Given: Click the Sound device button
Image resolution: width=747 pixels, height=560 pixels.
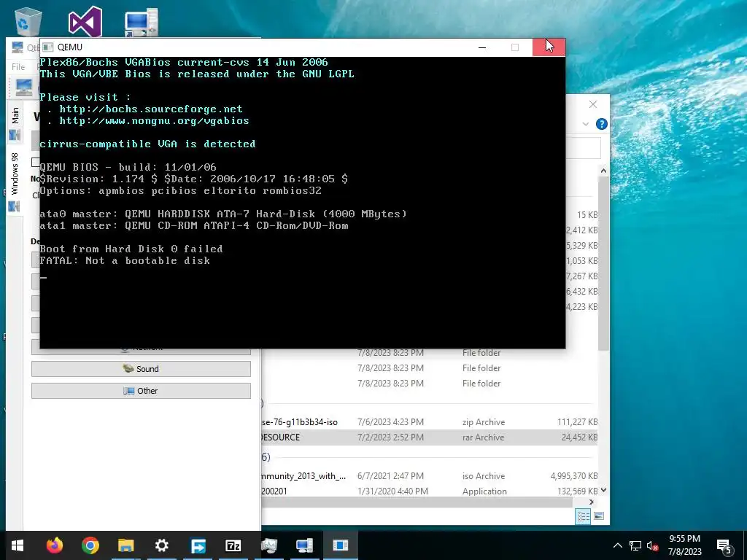Looking at the screenshot, I should tap(141, 369).
